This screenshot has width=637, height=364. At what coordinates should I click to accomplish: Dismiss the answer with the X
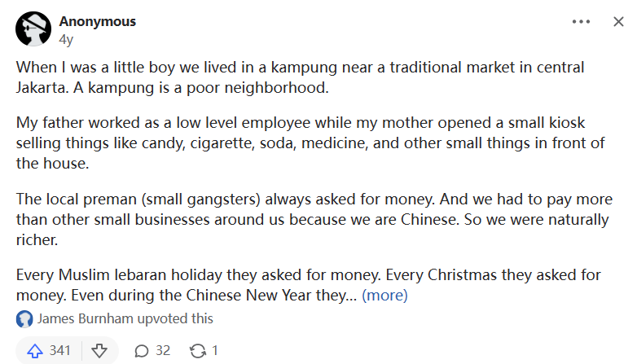pyautogui.click(x=618, y=22)
